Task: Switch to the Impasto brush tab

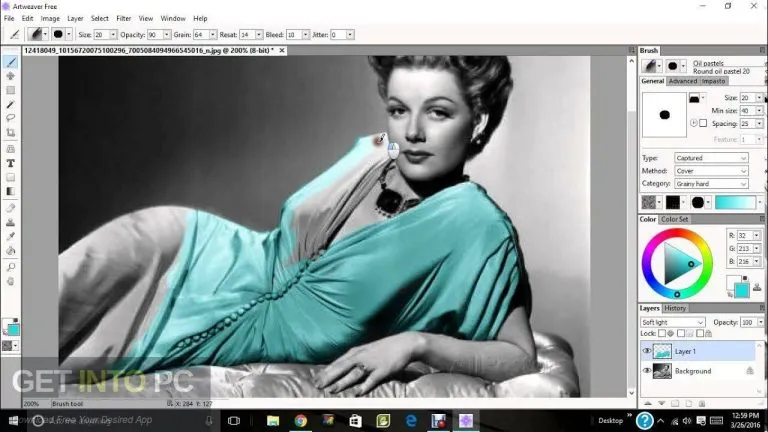Action: 713,81
